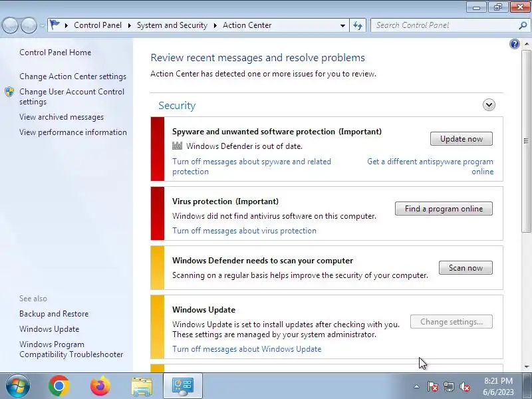This screenshot has width=532, height=399.
Task: Click the scrollbar up arrow
Action: coord(526,44)
